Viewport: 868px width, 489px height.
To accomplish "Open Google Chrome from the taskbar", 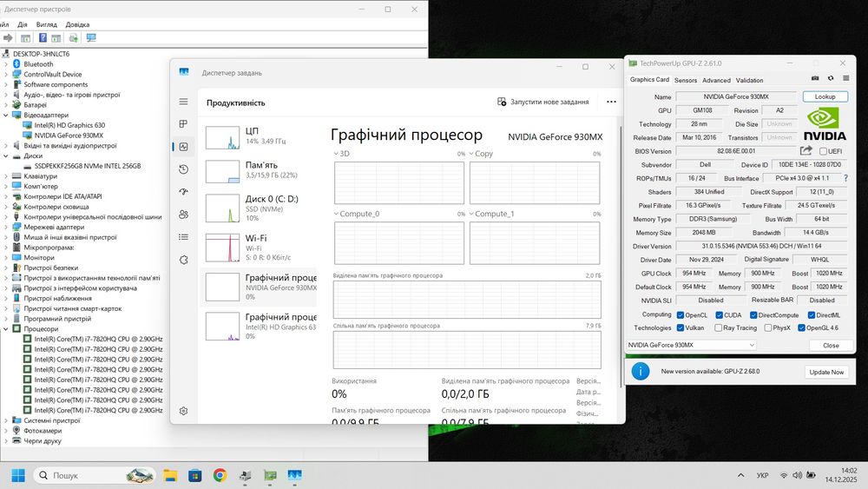I will pyautogui.click(x=220, y=475).
